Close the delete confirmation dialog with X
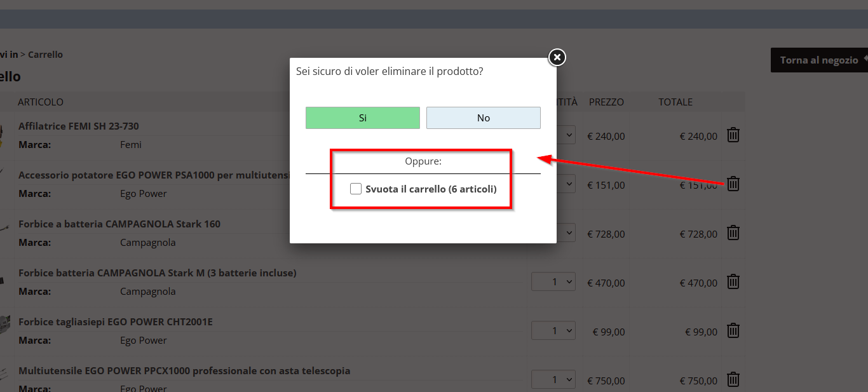The width and height of the screenshot is (868, 392). click(557, 58)
